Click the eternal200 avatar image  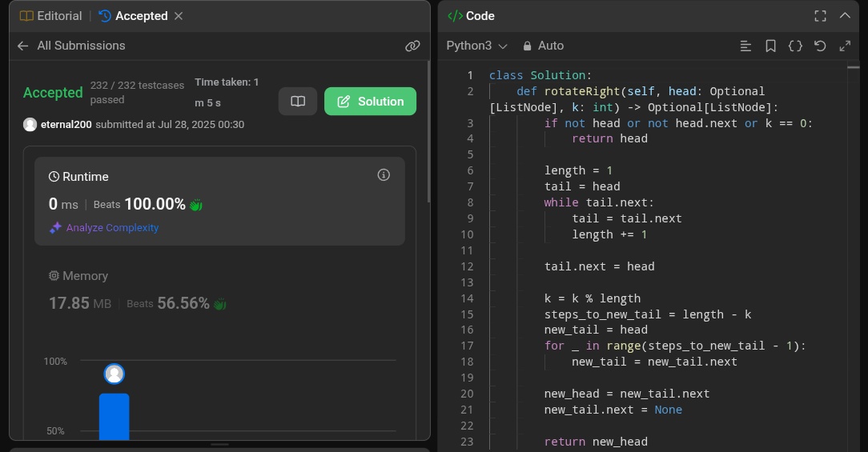pyautogui.click(x=30, y=125)
